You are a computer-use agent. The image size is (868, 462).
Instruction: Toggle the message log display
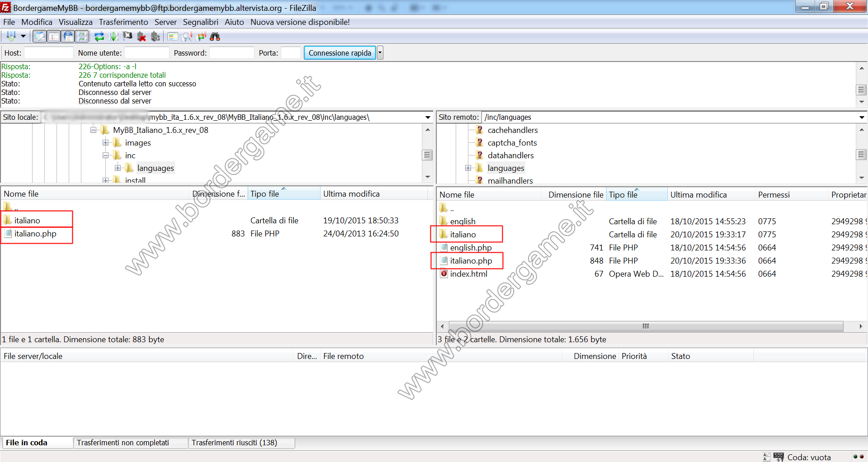40,36
